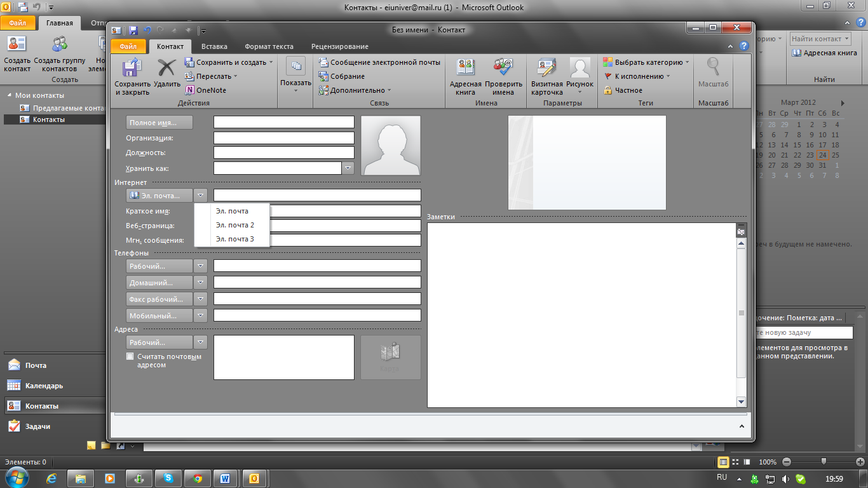The width and height of the screenshot is (868, 488).
Task: Click the Show button in ribbon
Action: (x=295, y=75)
